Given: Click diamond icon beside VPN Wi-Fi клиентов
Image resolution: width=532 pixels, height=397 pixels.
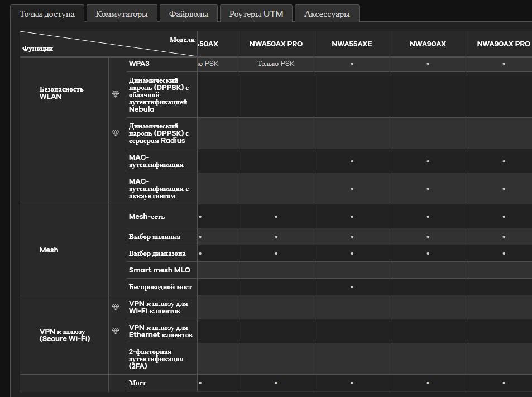Looking at the screenshot, I should [x=116, y=307].
